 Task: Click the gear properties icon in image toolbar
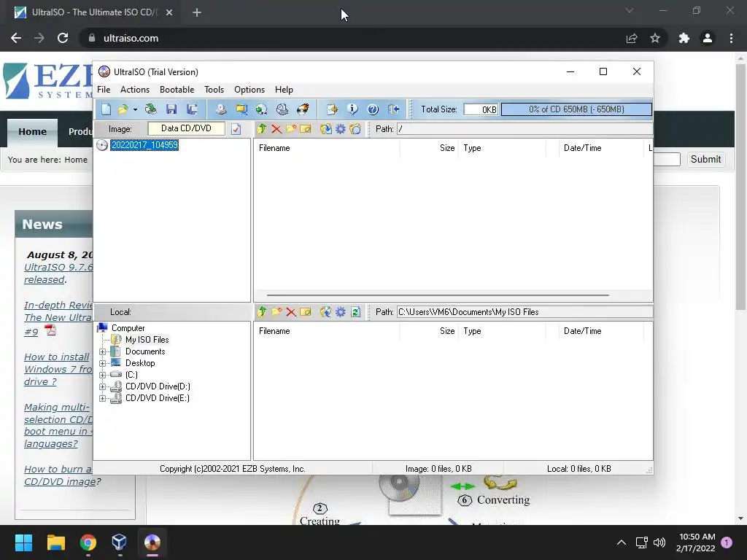[x=341, y=129]
